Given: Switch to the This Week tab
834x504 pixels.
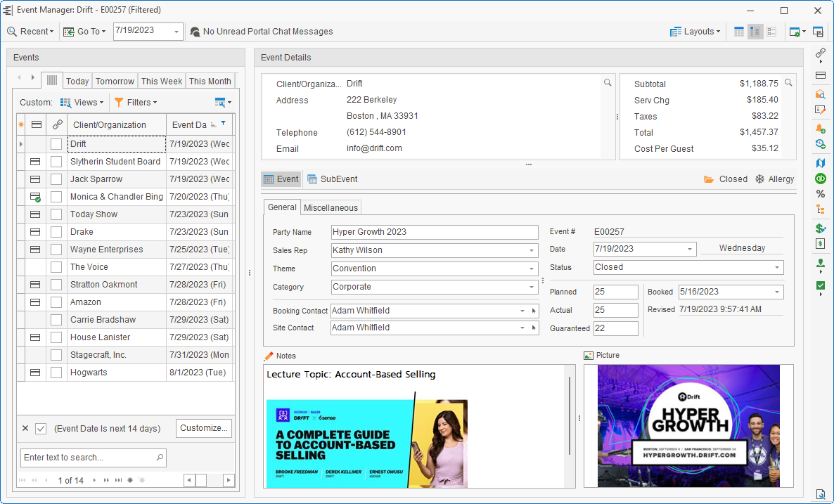Looking at the screenshot, I should [162, 81].
